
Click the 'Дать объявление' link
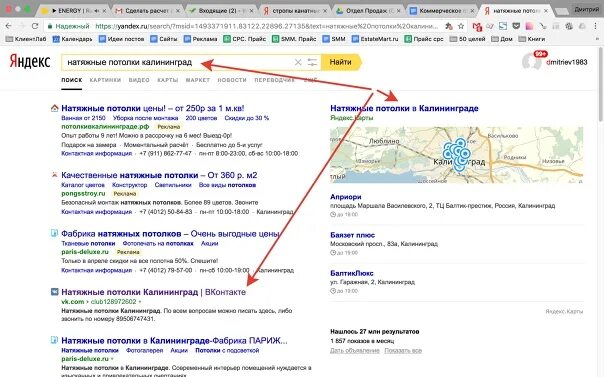coord(354,350)
